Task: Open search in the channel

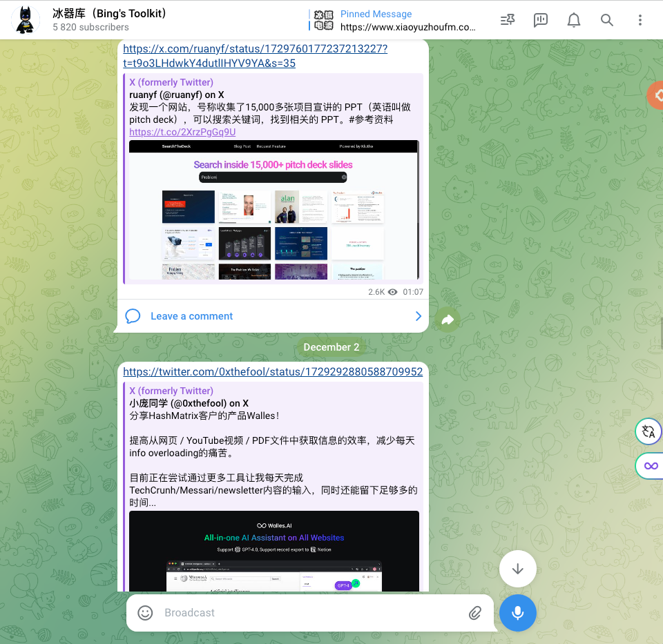Action: click(x=606, y=20)
